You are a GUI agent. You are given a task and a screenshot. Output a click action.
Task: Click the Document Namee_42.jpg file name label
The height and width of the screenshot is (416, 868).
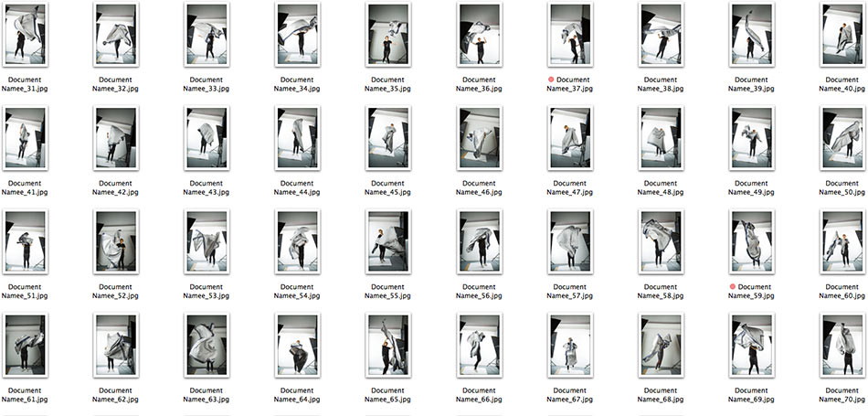click(115, 188)
